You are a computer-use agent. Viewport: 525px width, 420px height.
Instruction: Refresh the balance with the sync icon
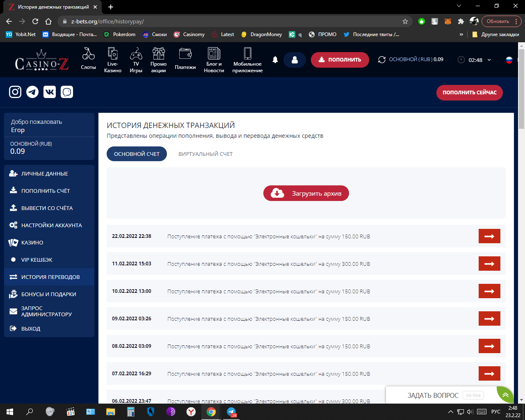click(382, 59)
